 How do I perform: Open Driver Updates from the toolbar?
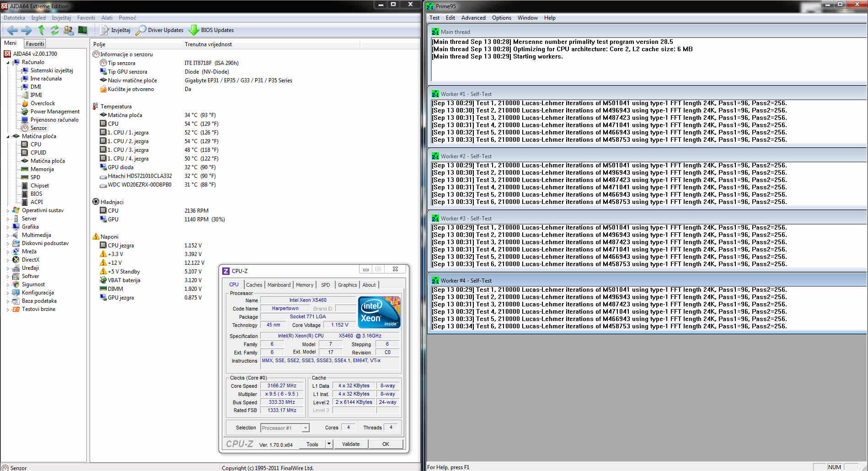160,30
